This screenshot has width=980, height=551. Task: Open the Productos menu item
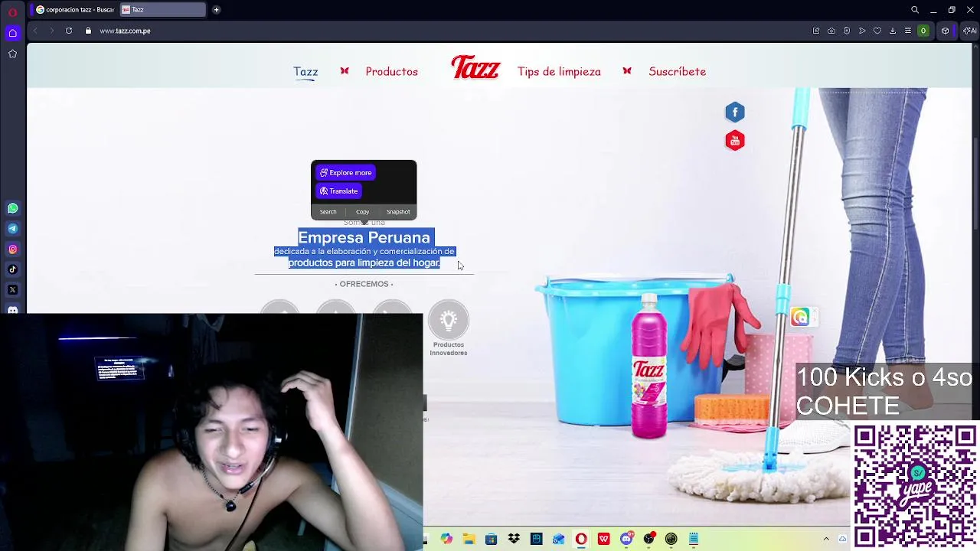point(391,71)
